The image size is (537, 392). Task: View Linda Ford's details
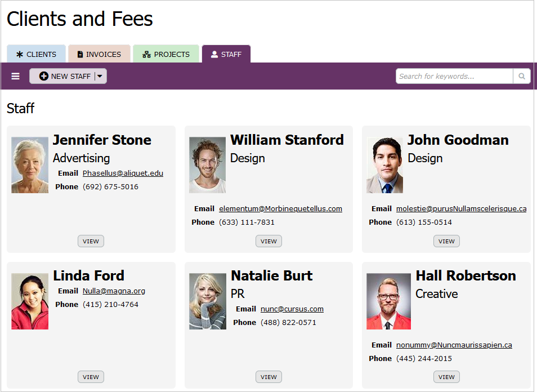click(x=91, y=377)
